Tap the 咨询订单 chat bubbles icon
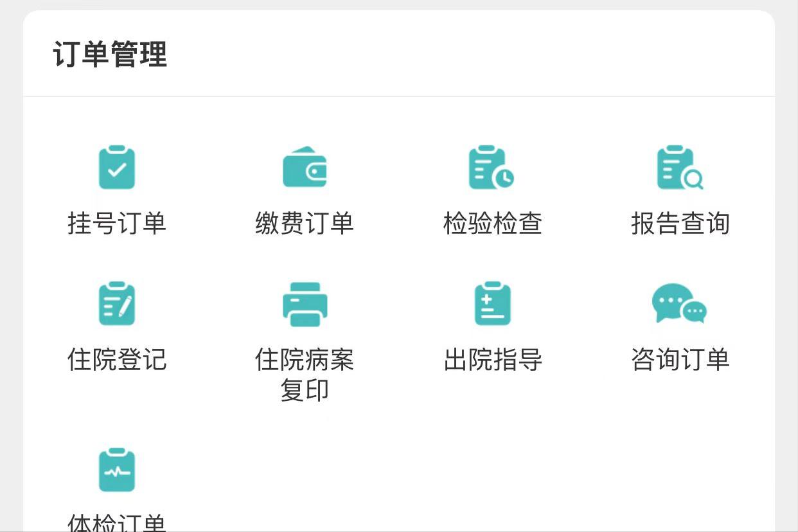This screenshot has height=532, width=798. tap(680, 304)
